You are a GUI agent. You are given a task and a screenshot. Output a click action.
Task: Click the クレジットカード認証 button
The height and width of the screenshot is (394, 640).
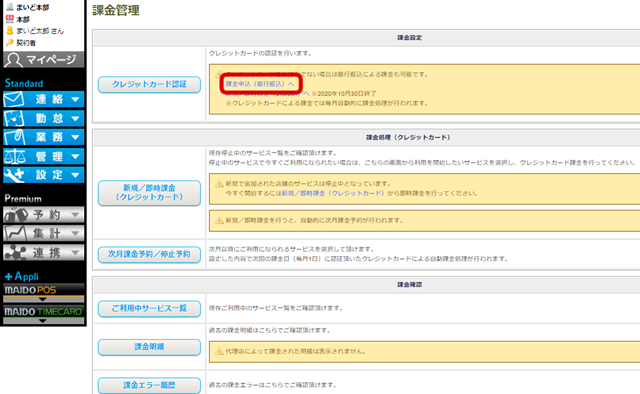[x=149, y=85]
